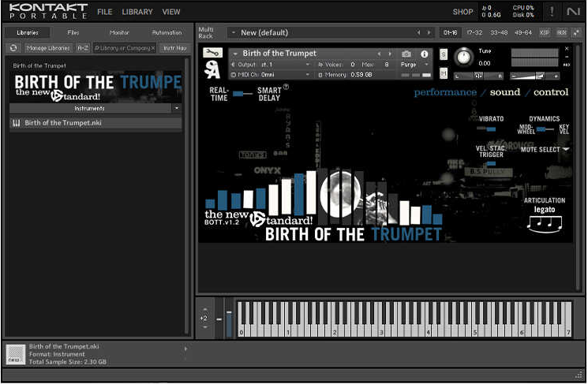The width and height of the screenshot is (588, 384).
Task: Open the Native Instruments NI logo
Action: pos(573,12)
